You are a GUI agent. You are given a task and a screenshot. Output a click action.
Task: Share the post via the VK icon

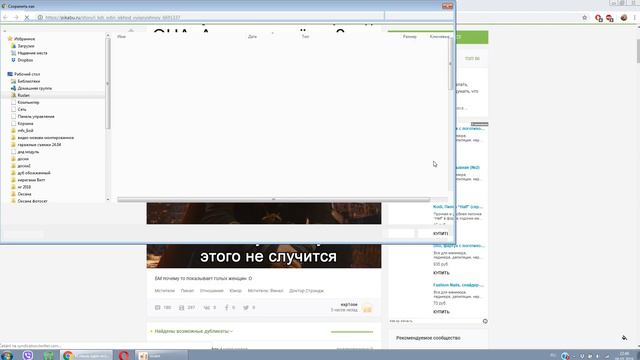207,307
